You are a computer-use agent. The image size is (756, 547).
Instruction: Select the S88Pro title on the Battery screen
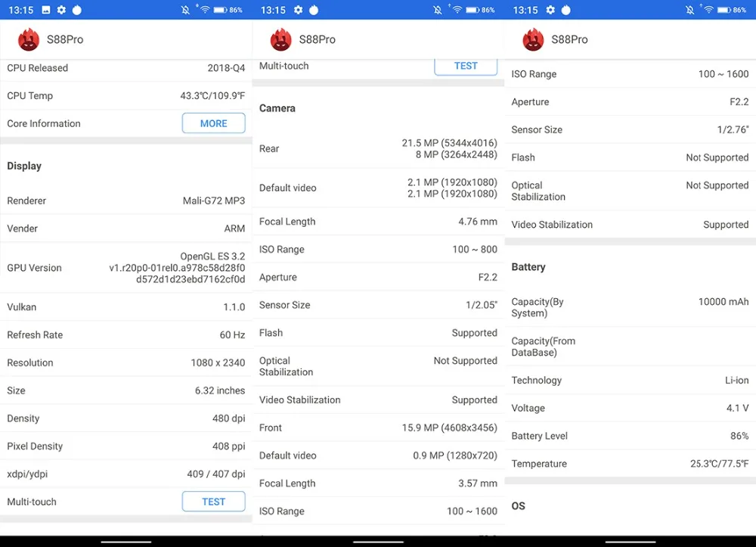(x=569, y=39)
